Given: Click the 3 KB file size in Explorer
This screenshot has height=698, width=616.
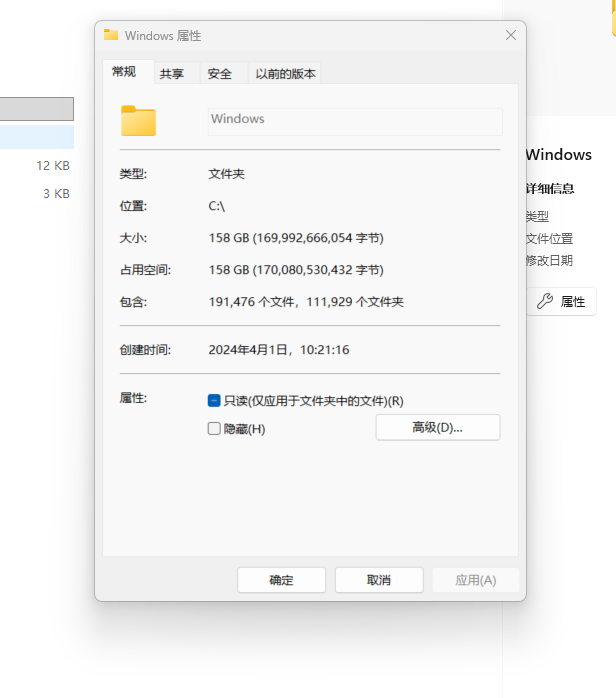Looking at the screenshot, I should [x=57, y=194].
